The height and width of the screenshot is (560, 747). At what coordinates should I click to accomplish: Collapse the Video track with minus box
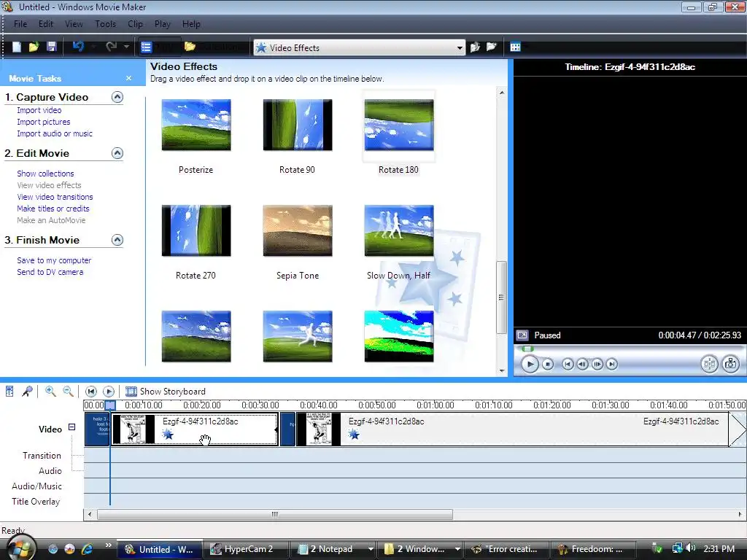pyautogui.click(x=72, y=427)
